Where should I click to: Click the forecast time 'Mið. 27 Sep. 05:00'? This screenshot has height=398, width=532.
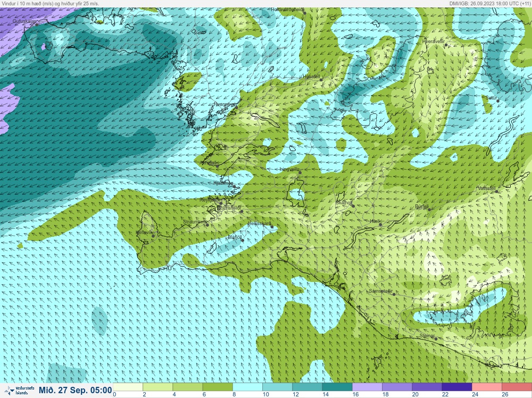[x=76, y=390]
